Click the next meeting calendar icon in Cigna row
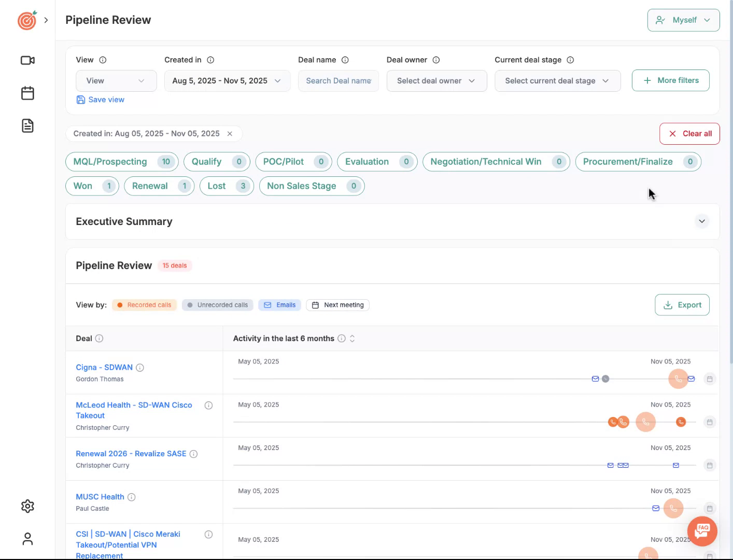 click(710, 379)
